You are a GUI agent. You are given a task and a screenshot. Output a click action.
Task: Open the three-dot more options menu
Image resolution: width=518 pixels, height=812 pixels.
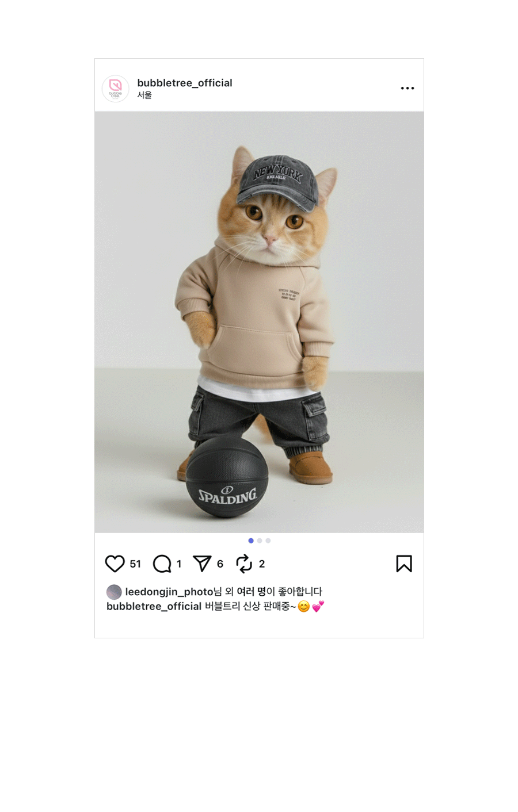tap(407, 88)
